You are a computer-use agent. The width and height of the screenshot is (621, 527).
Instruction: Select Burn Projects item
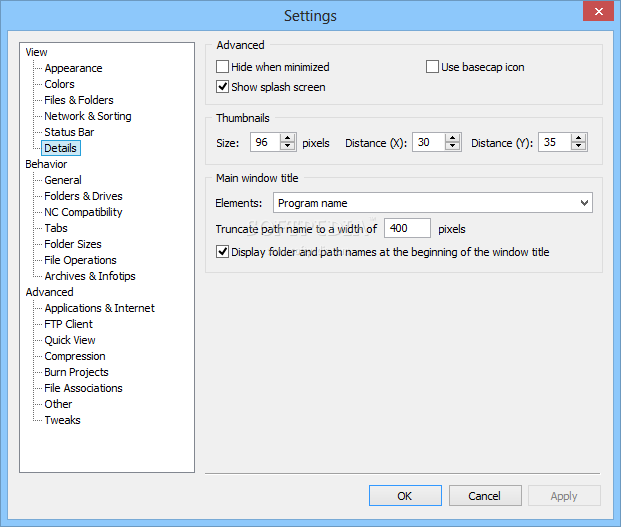click(x=76, y=372)
